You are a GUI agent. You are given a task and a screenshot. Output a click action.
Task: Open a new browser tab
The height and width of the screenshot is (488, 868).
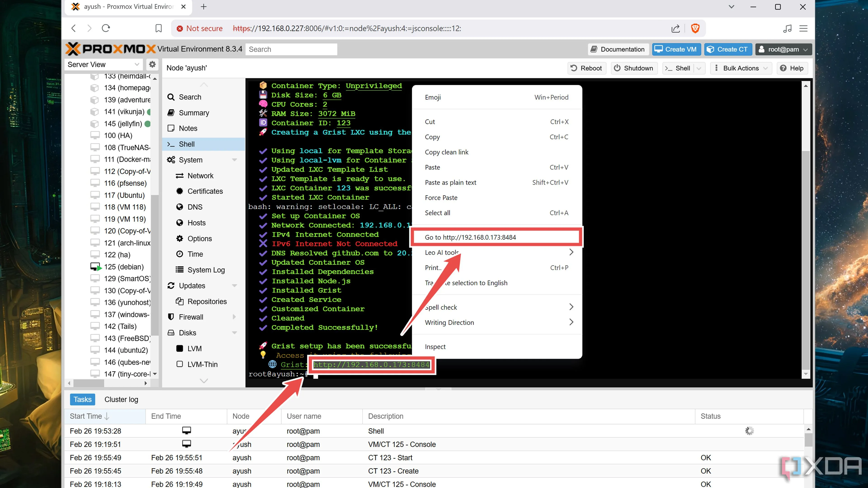coord(203,7)
